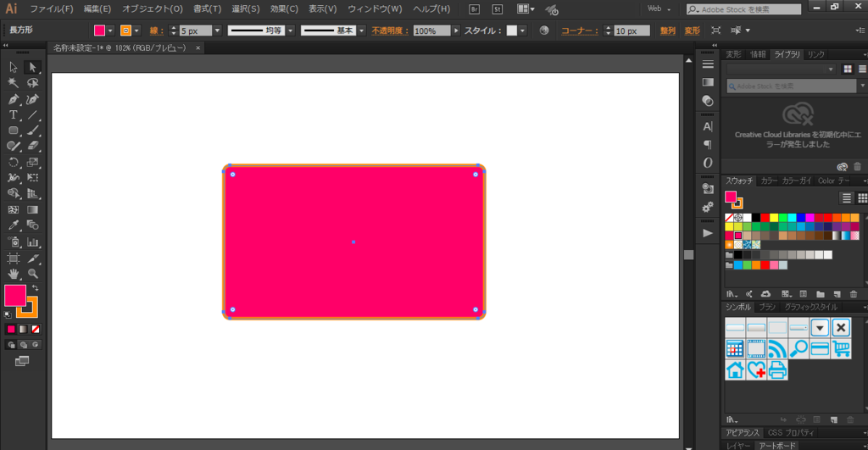Set paint mode to Gradient
Viewport: 868px width, 450px height.
23,330
